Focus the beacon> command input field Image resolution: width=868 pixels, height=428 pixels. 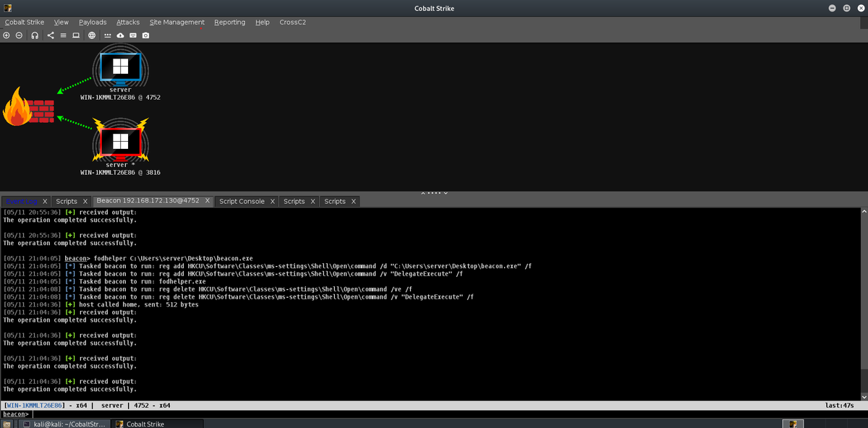pyautogui.click(x=448, y=414)
